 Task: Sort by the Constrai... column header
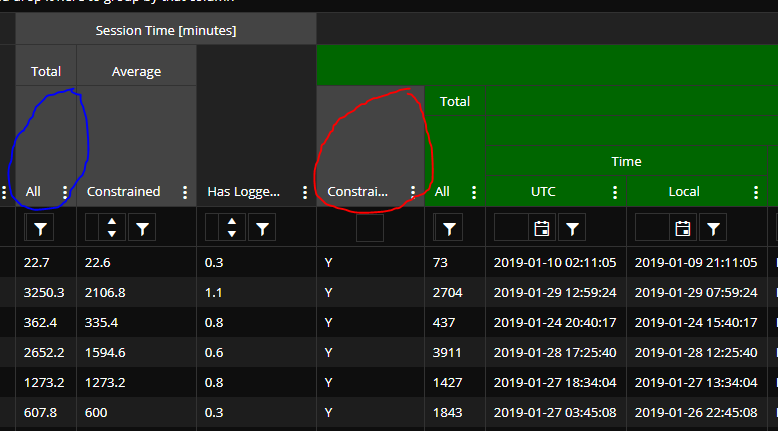coord(357,192)
